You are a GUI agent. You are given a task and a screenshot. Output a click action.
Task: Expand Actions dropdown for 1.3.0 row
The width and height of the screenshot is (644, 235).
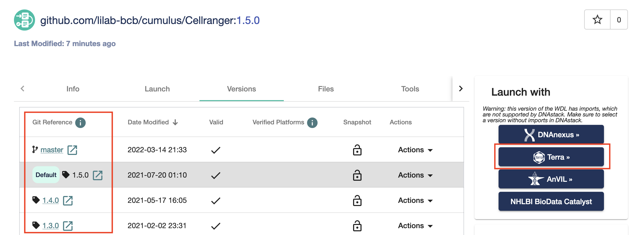[x=415, y=226]
